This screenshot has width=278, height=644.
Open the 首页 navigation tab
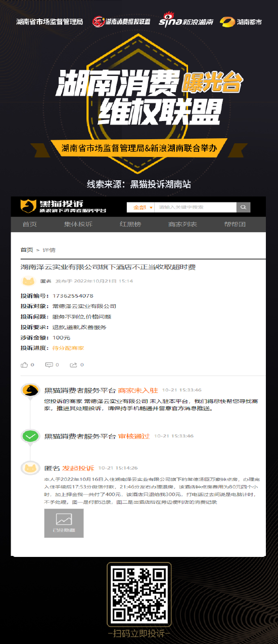point(30,224)
